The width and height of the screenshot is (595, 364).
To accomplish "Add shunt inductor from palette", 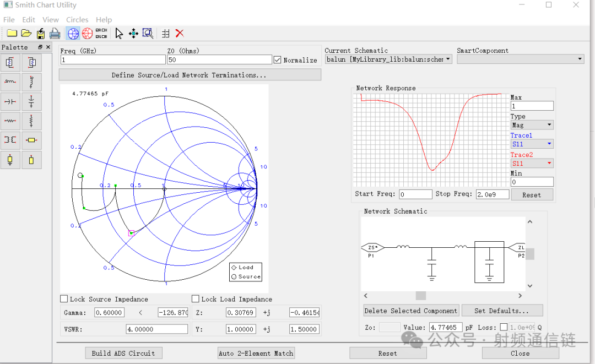I will coord(31,82).
